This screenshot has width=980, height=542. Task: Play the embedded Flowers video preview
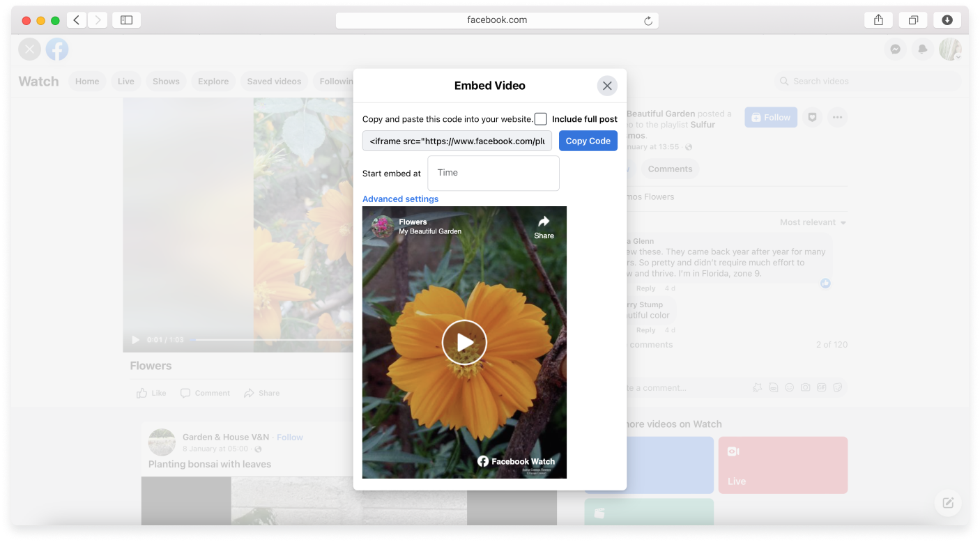click(464, 342)
